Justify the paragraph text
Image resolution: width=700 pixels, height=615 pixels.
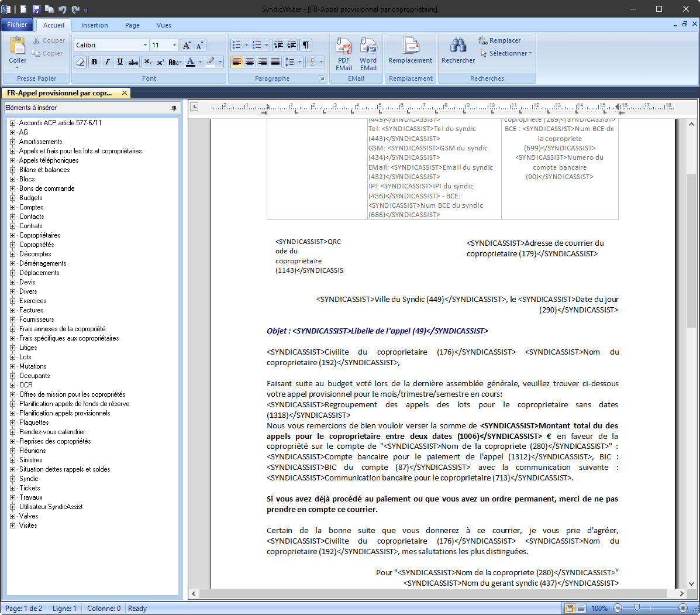pos(275,62)
